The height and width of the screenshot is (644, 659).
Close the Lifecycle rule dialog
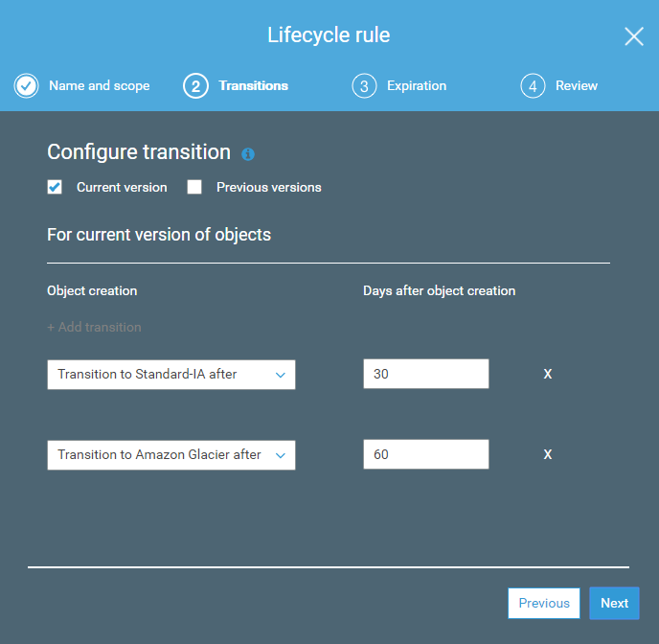(634, 36)
